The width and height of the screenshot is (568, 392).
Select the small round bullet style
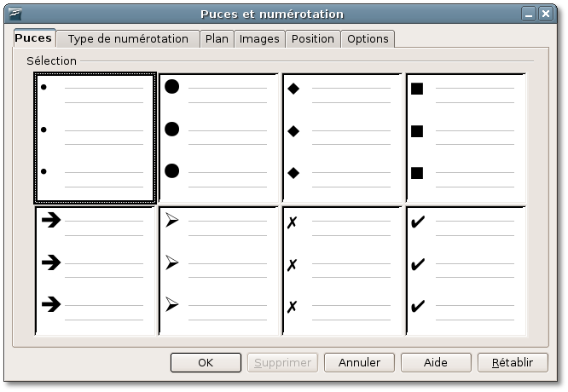(x=96, y=138)
